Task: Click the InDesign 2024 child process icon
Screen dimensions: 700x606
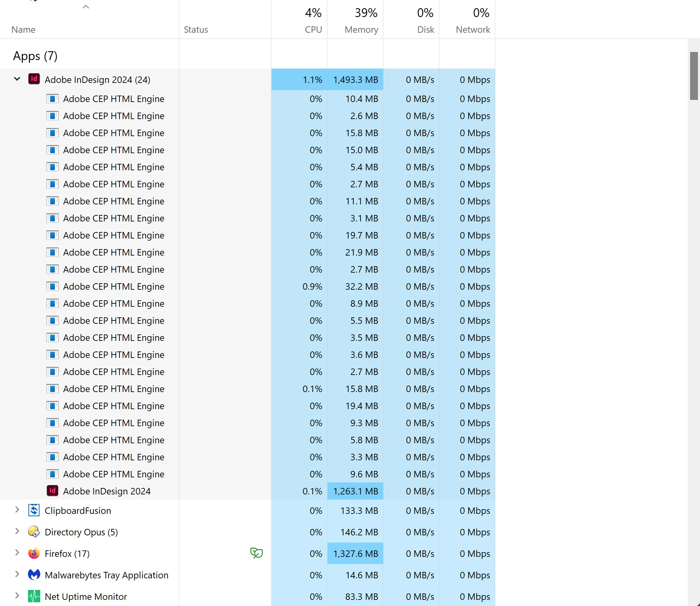Action: 52,491
